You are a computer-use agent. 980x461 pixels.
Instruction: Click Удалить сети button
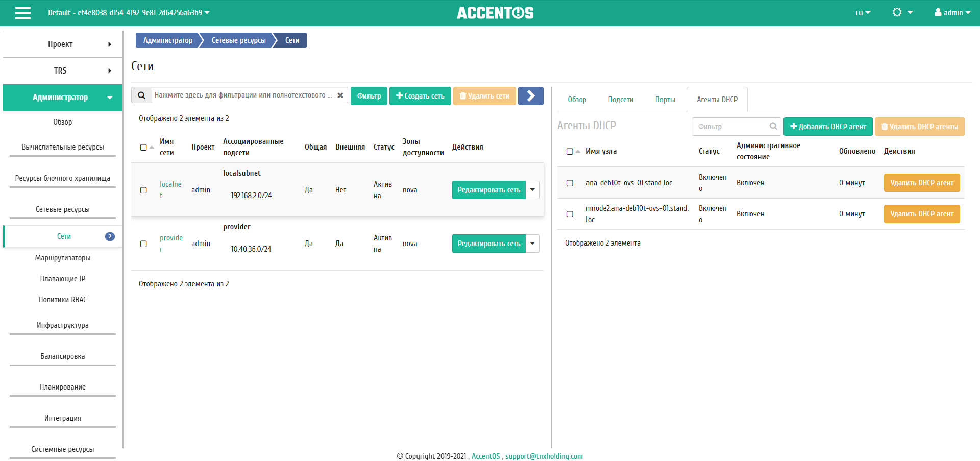click(x=484, y=96)
